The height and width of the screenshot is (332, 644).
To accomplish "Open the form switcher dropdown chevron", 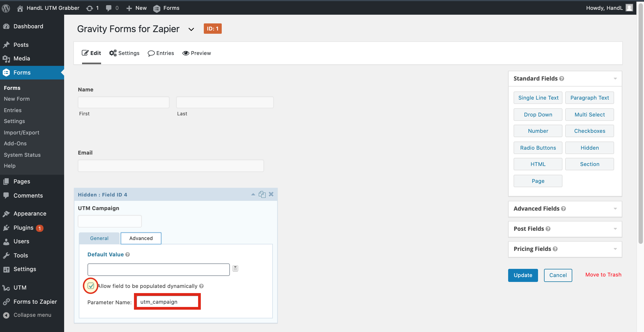I will pyautogui.click(x=191, y=29).
